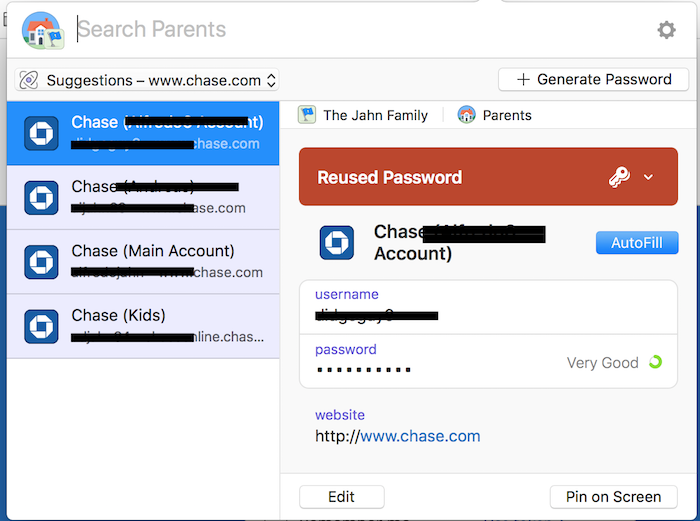
Task: Click The Jahn Family vault icon
Action: click(x=307, y=115)
